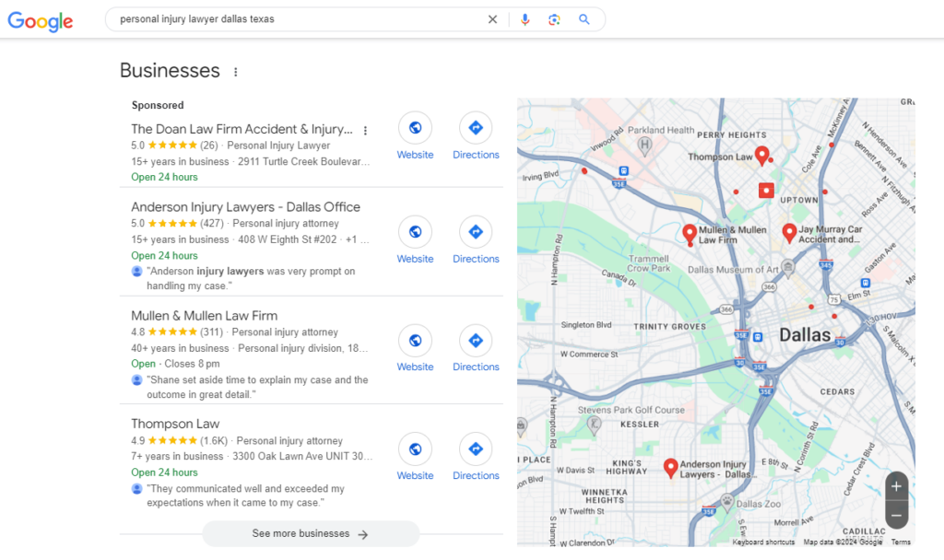Zoom out on the map

(896, 516)
